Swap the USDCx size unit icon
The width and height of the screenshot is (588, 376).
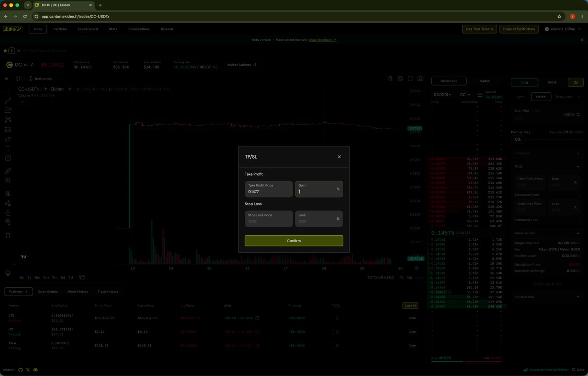(x=578, y=114)
